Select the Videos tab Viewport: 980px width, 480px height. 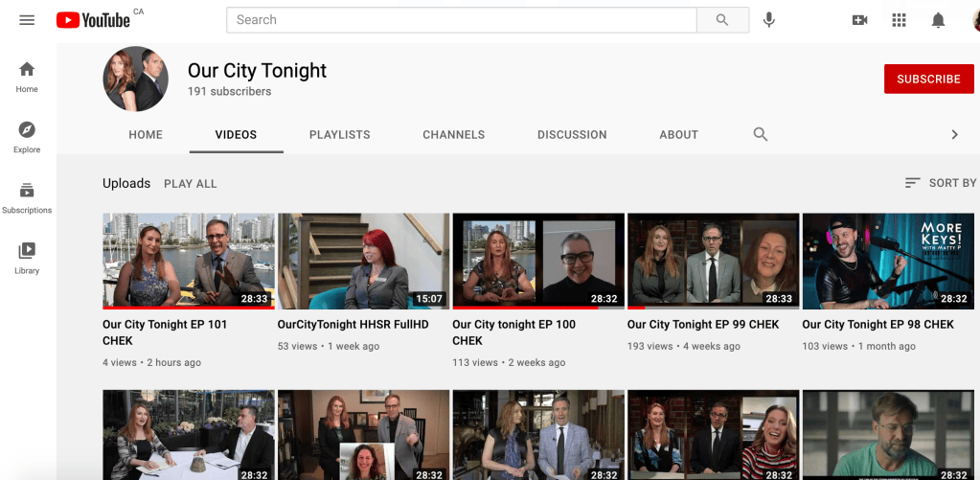tap(237, 134)
